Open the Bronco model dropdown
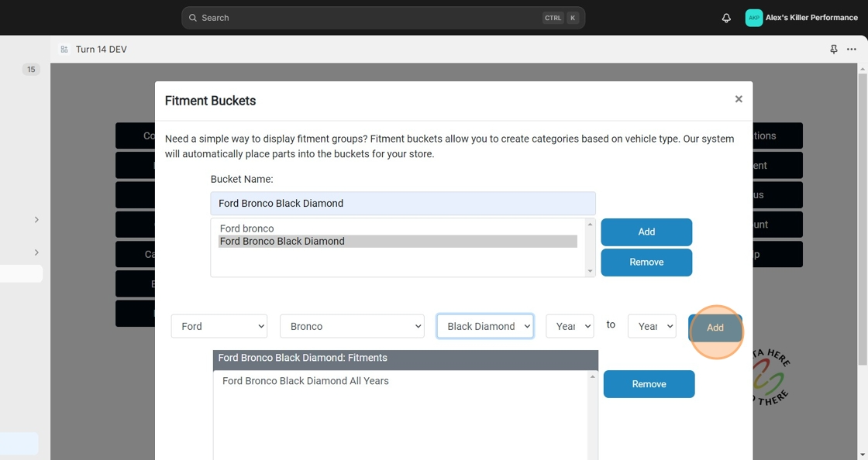The height and width of the screenshot is (460, 868). tap(352, 326)
